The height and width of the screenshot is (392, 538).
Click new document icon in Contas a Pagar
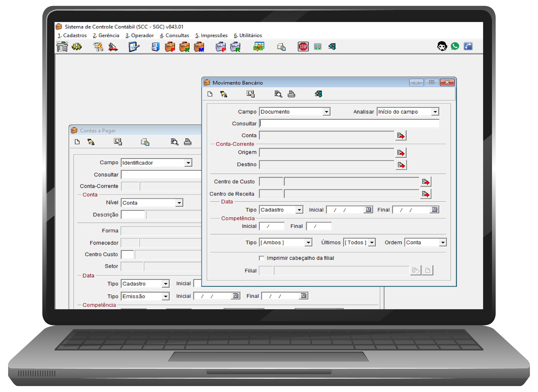(x=77, y=142)
